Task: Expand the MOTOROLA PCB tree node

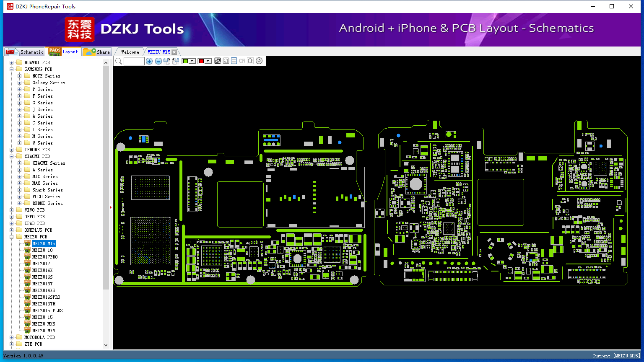Action: tap(12, 337)
